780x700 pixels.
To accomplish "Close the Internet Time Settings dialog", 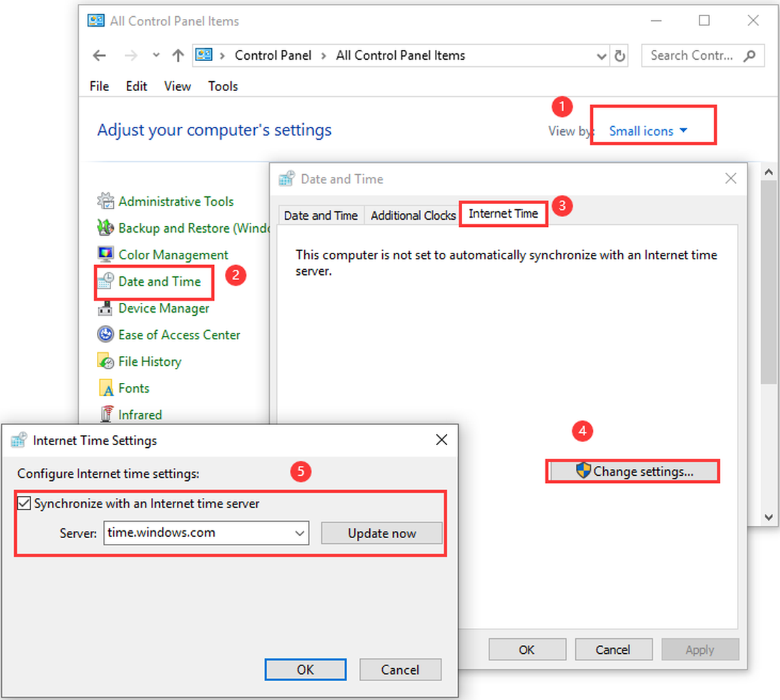I will click(441, 440).
